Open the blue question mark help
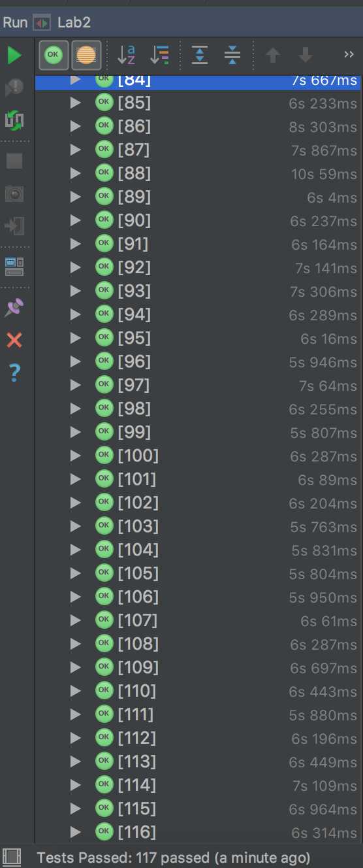 14,373
